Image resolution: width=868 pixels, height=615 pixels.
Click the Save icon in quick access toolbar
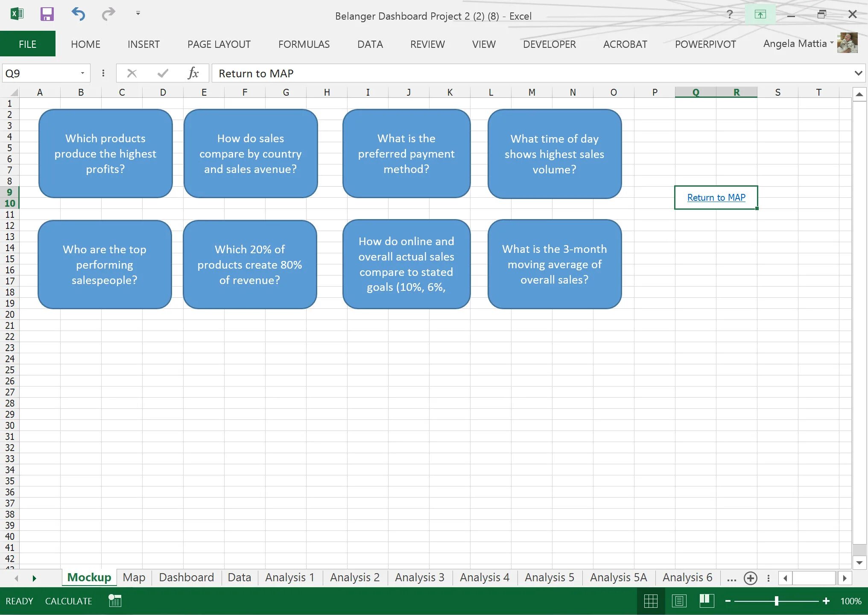coord(47,14)
